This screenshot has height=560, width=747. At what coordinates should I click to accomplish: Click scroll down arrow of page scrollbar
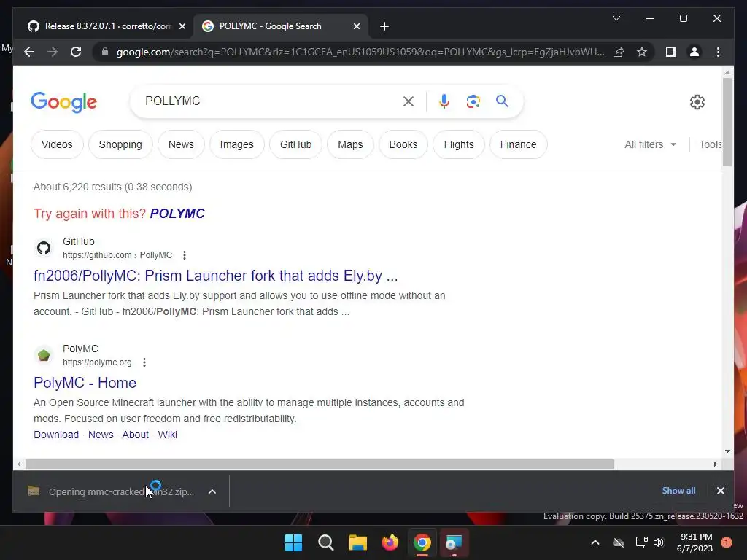[x=727, y=451]
